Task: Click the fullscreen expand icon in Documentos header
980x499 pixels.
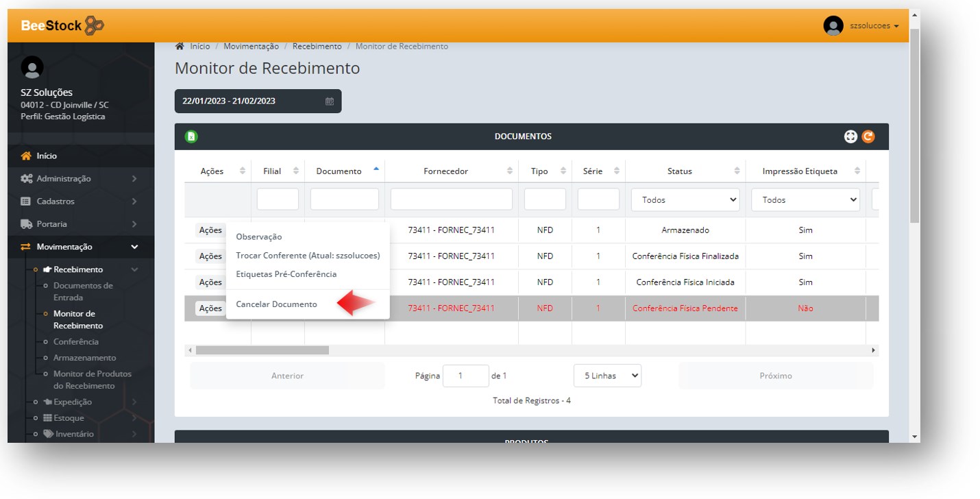Action: 850,136
